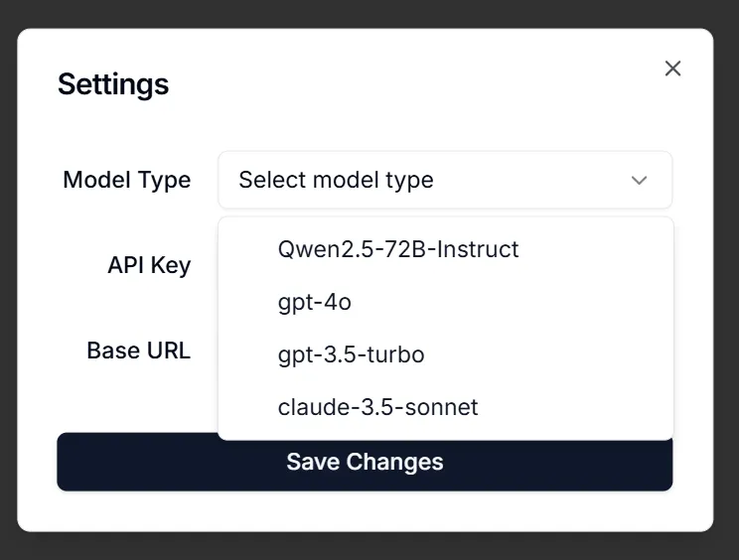Close the Settings dialog using the X icon
739x560 pixels.
(x=672, y=69)
